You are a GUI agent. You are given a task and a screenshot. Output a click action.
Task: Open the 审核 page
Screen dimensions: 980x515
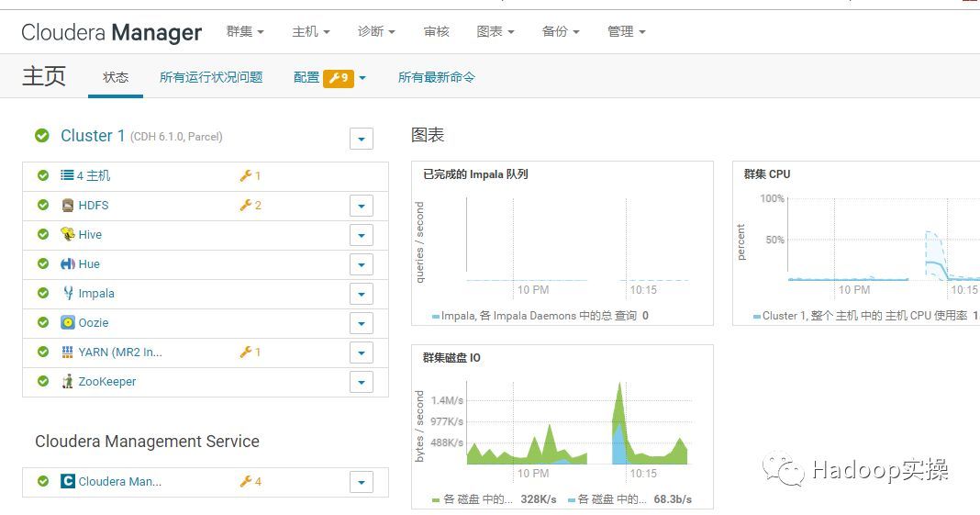[x=436, y=31]
